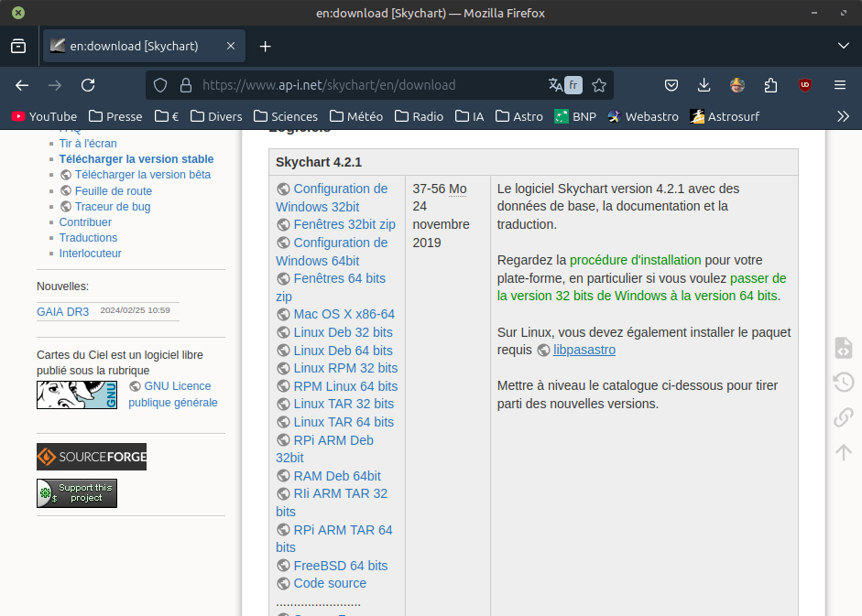Image resolution: width=862 pixels, height=616 pixels.
Task: Open the libpasastro package link
Action: pyautogui.click(x=584, y=350)
